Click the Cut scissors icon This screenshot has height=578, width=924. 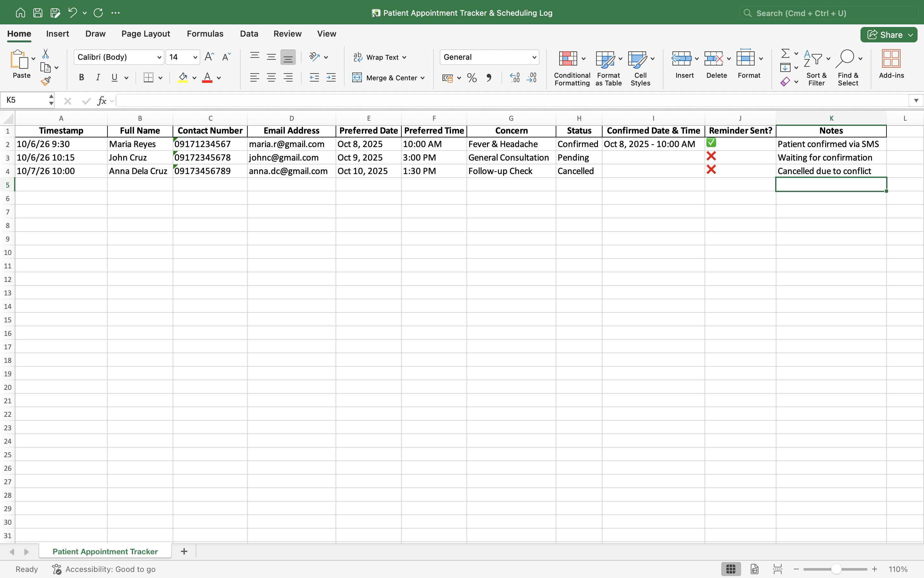pos(46,54)
